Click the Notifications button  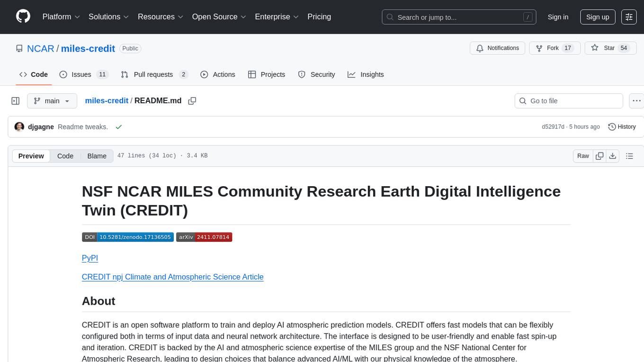[x=497, y=48]
